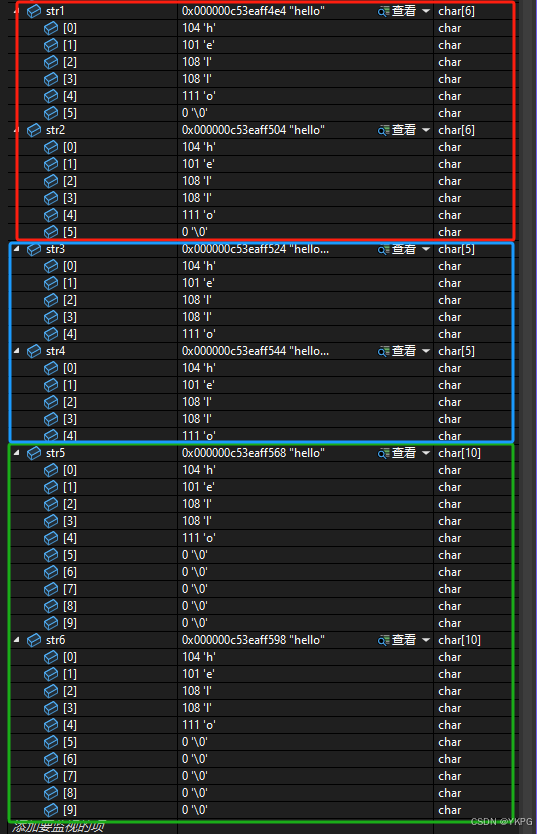Click the cube icon of str6 element [7]
Image resolution: width=537 pixels, height=834 pixels.
pyautogui.click(x=51, y=776)
